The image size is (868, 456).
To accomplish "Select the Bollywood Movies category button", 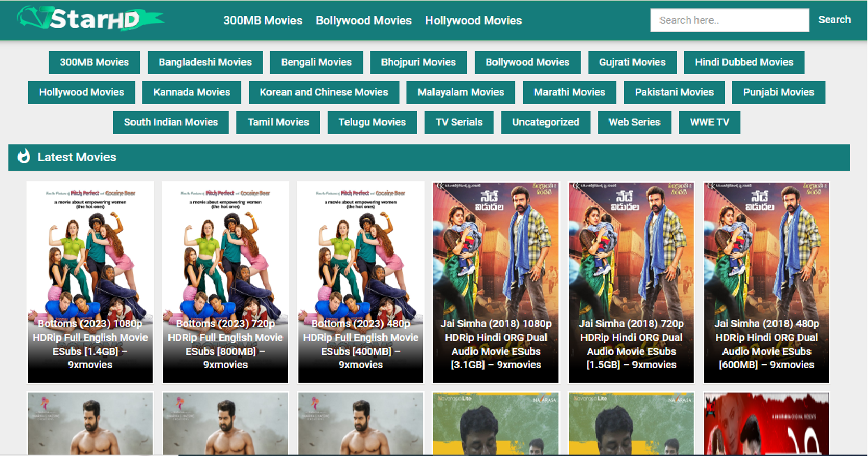I will [528, 62].
